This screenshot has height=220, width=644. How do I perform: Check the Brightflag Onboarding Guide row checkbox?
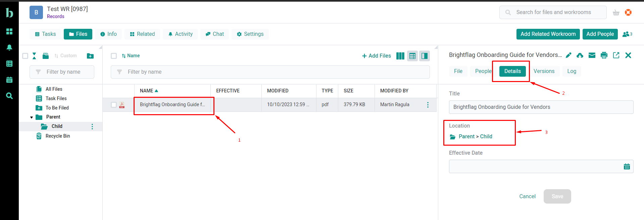114,105
